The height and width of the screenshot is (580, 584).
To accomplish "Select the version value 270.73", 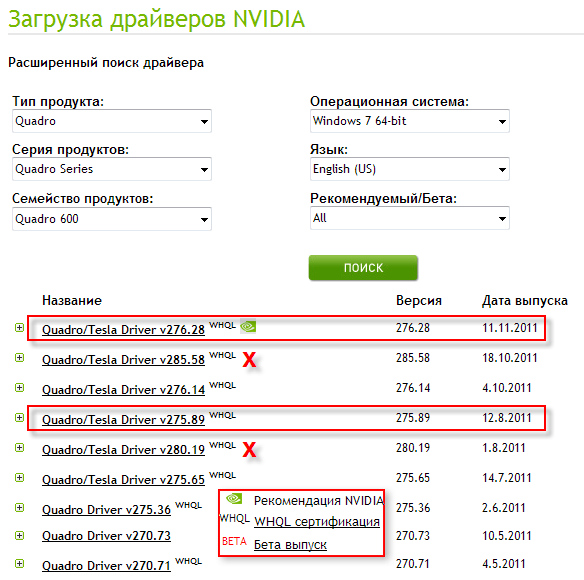I will click(x=413, y=536).
